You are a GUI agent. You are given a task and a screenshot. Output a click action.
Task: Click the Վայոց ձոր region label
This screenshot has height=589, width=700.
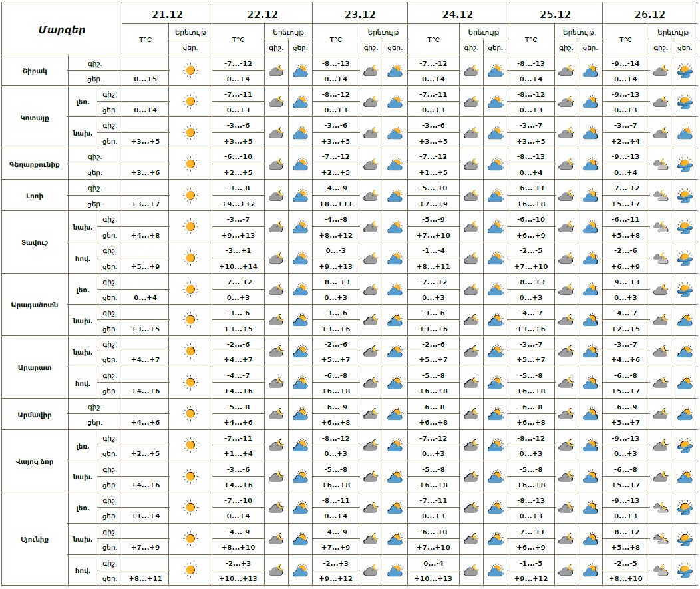pyautogui.click(x=35, y=461)
